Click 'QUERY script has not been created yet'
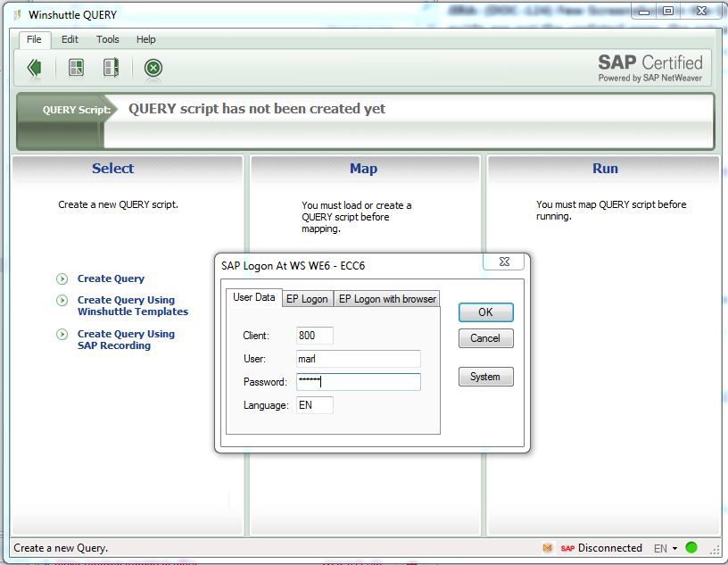 tap(257, 109)
